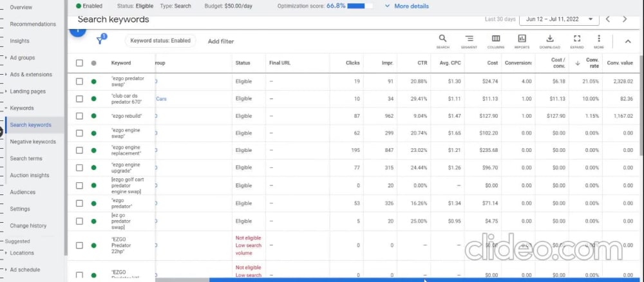Click the Eligible status for "ezgo rebuild"

point(243,116)
